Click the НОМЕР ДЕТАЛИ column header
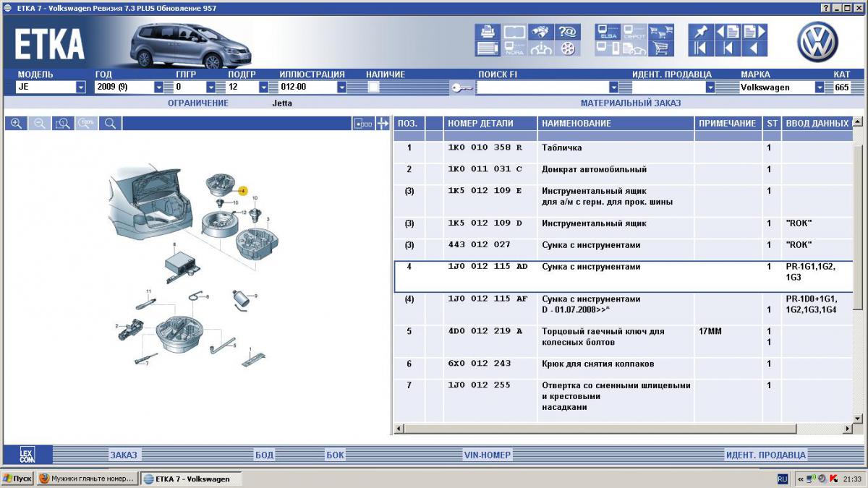This screenshot has width=868, height=488. 490,124
